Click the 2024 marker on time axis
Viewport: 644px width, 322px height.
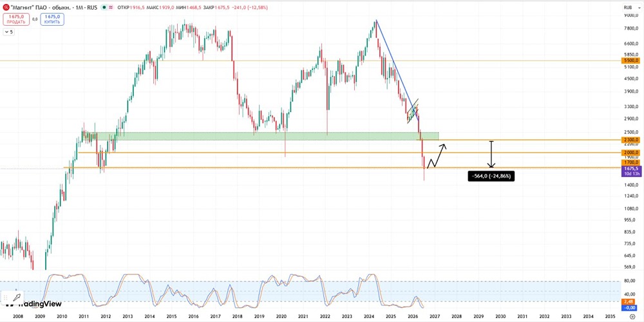pos(369,317)
